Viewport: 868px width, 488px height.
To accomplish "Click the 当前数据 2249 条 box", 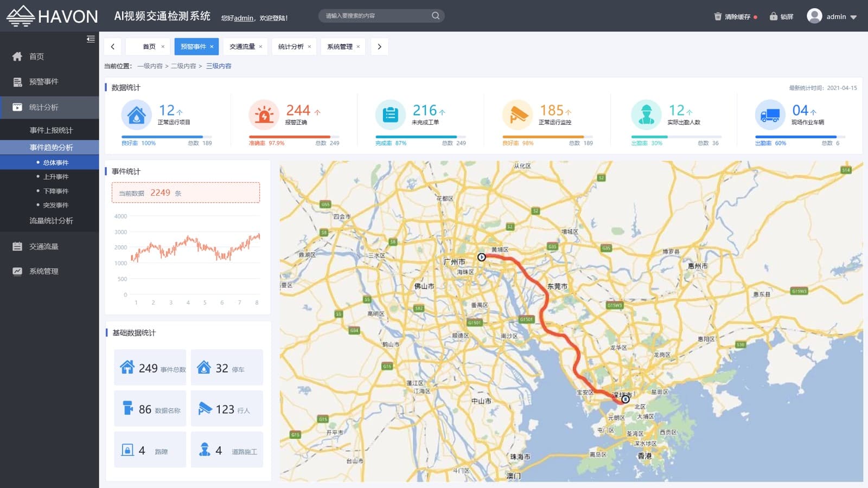I will point(186,192).
